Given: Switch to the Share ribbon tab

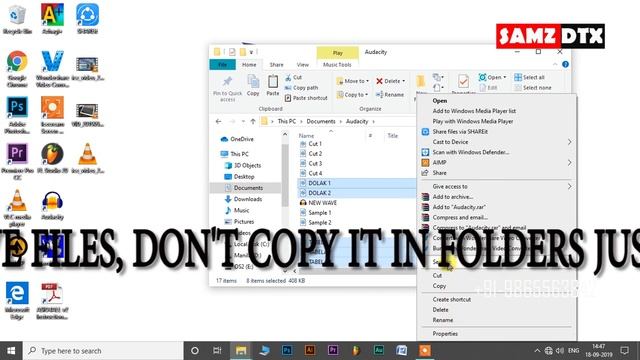Looking at the screenshot, I should pyautogui.click(x=276, y=64).
